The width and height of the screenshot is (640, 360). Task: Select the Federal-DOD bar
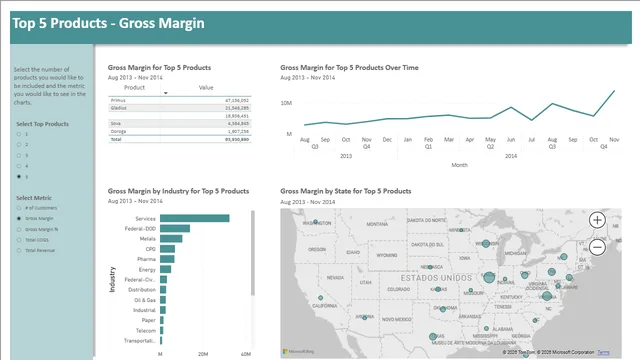tap(175, 229)
